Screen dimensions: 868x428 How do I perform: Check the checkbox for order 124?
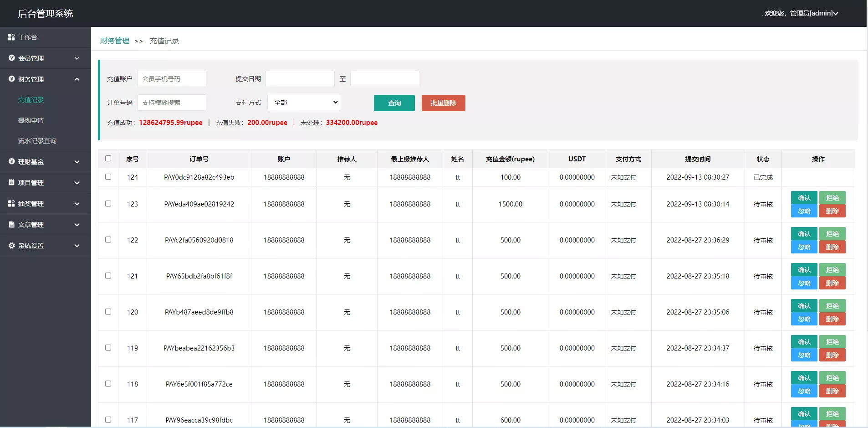coord(108,177)
